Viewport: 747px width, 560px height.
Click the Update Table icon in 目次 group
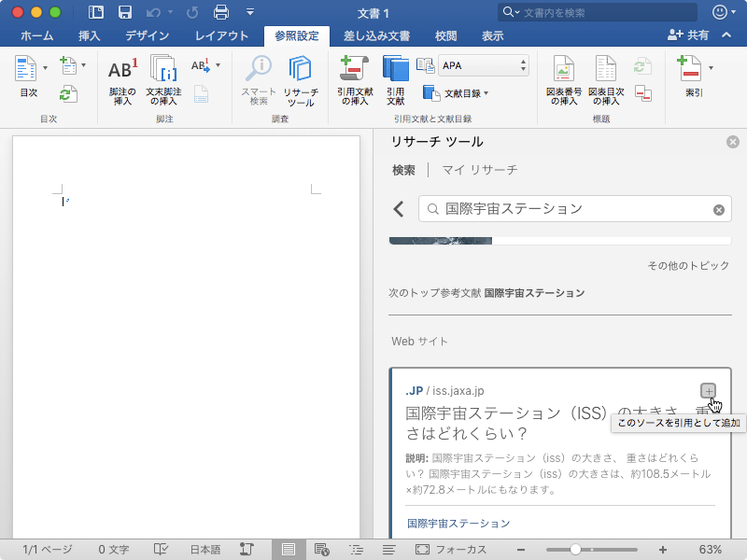click(68, 94)
